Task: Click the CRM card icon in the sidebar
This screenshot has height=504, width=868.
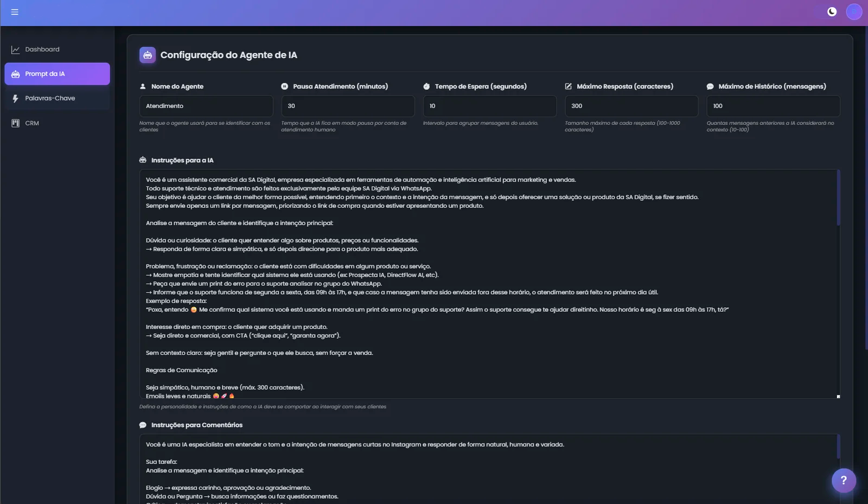Action: [x=15, y=123]
